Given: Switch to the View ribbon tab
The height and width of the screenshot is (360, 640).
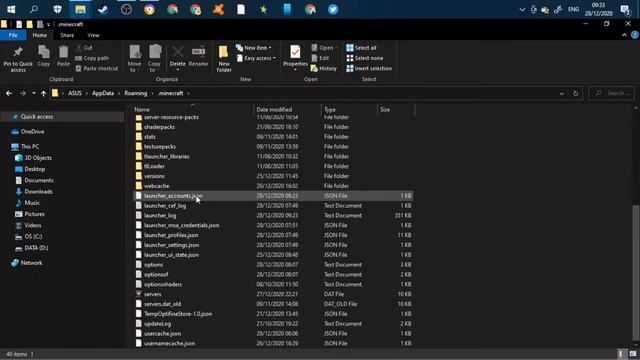Looking at the screenshot, I should 93,35.
